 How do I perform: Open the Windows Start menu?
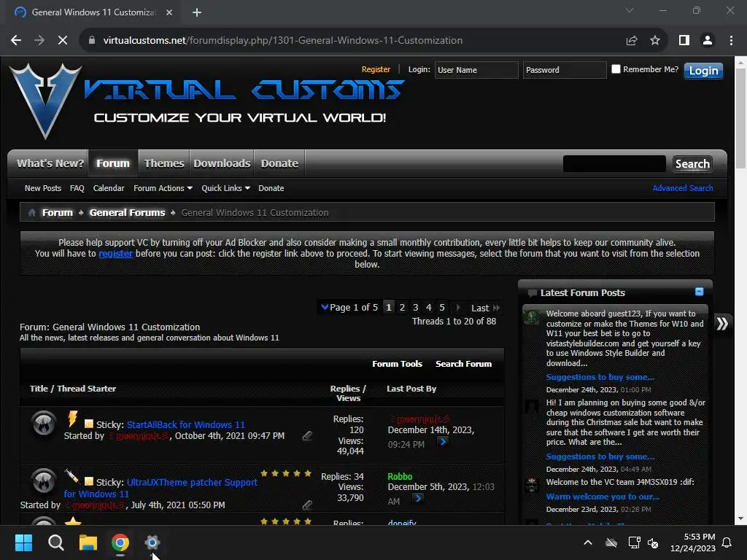pos(23,542)
